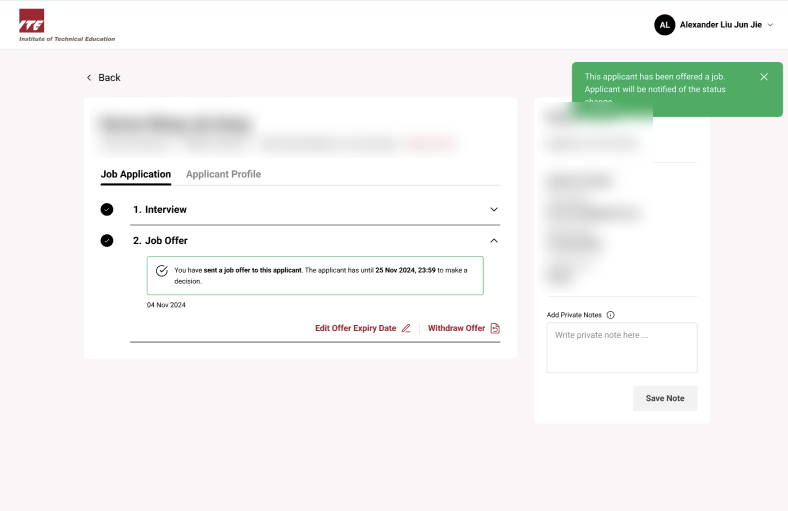Click the withdraw document icon
Screen dimensions: 788x511
pos(495,328)
